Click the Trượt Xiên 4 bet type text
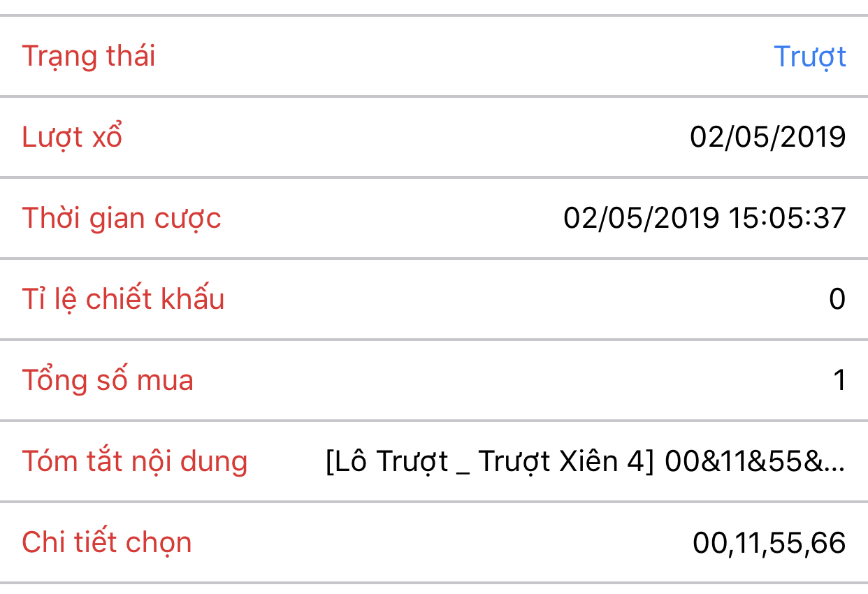 pyautogui.click(x=565, y=461)
